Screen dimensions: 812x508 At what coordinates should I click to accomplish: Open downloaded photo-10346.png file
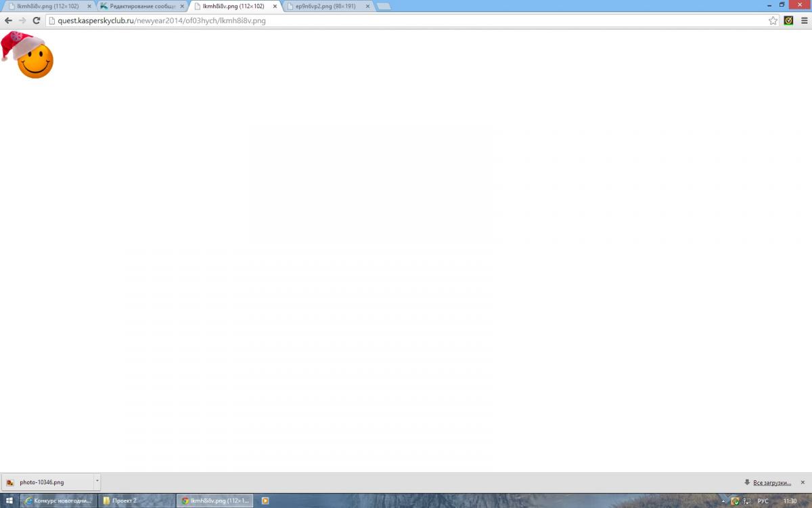pos(47,482)
